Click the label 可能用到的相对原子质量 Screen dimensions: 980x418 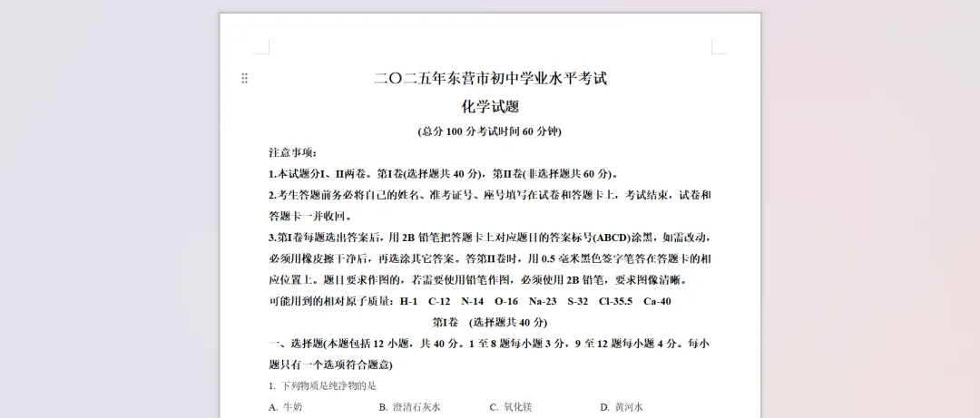pos(331,301)
